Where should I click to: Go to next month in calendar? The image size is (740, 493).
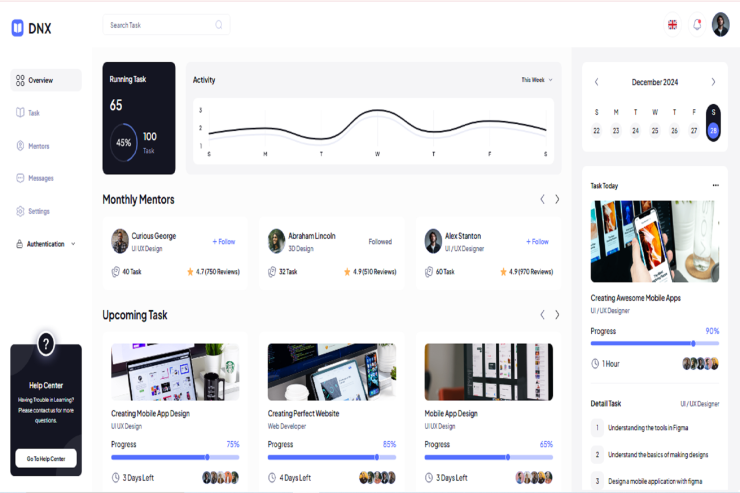click(x=713, y=82)
